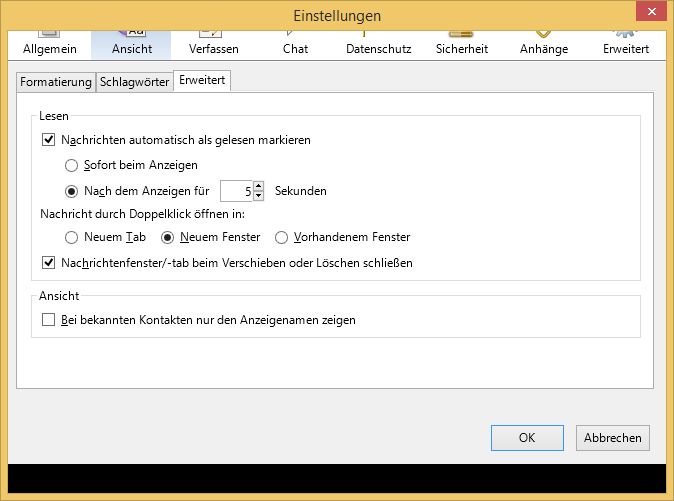This screenshot has width=674, height=501.
Task: Open the Allgemein settings category
Action: coord(50,45)
